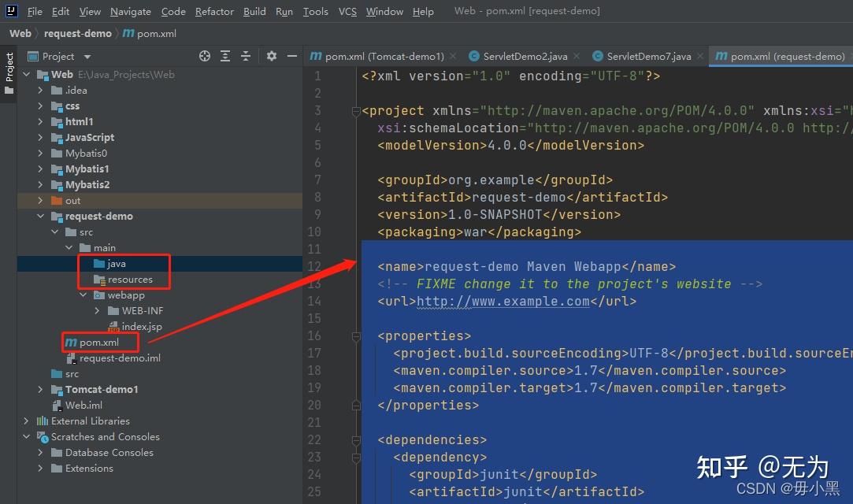Close the ServletDemo7.java tab

pos(700,56)
